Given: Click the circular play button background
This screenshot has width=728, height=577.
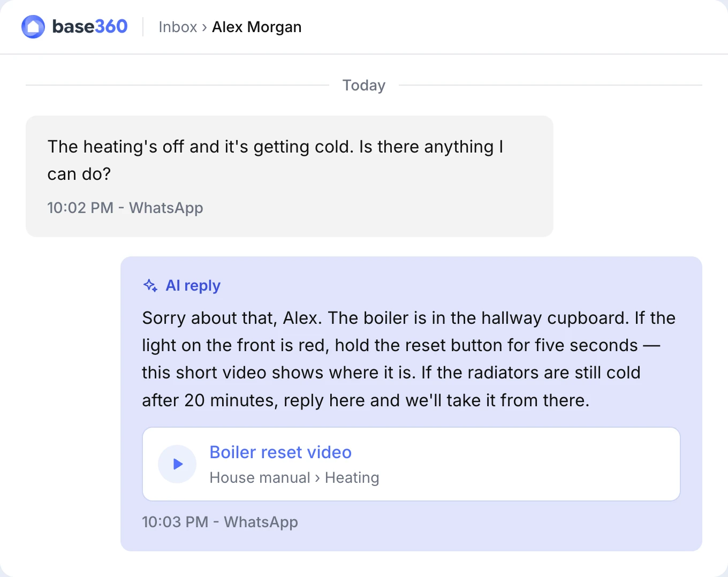Looking at the screenshot, I should tap(177, 464).
